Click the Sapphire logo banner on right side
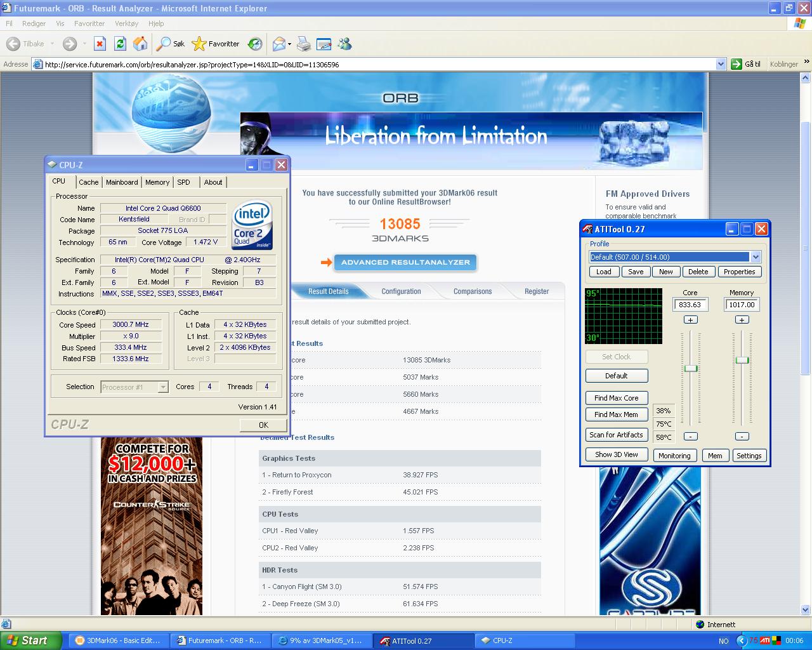The image size is (812, 650). coord(650,541)
